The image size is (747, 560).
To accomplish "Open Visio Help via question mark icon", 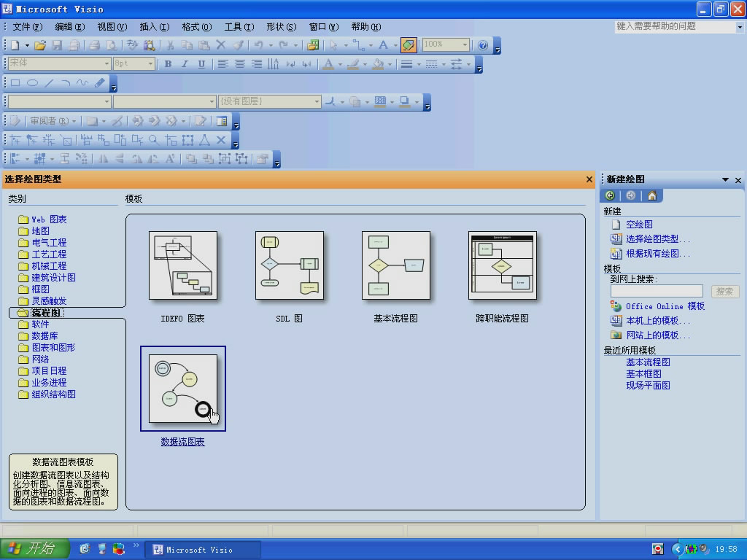I will point(483,45).
